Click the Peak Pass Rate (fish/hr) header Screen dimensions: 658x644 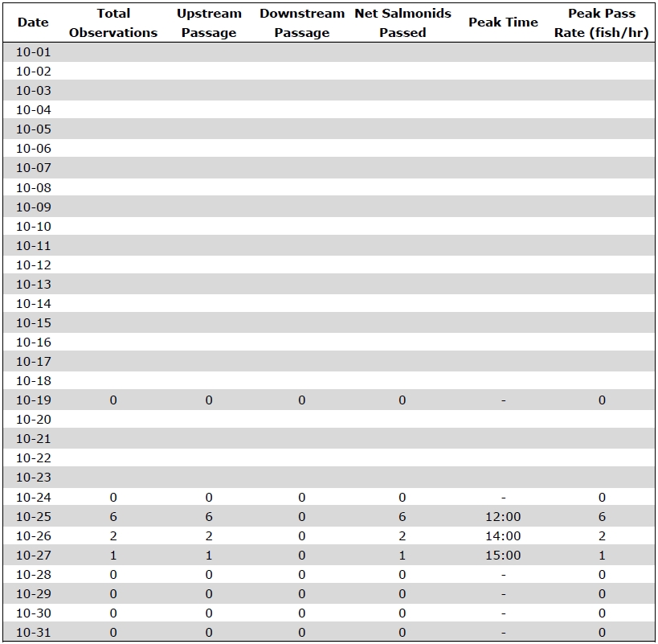602,23
